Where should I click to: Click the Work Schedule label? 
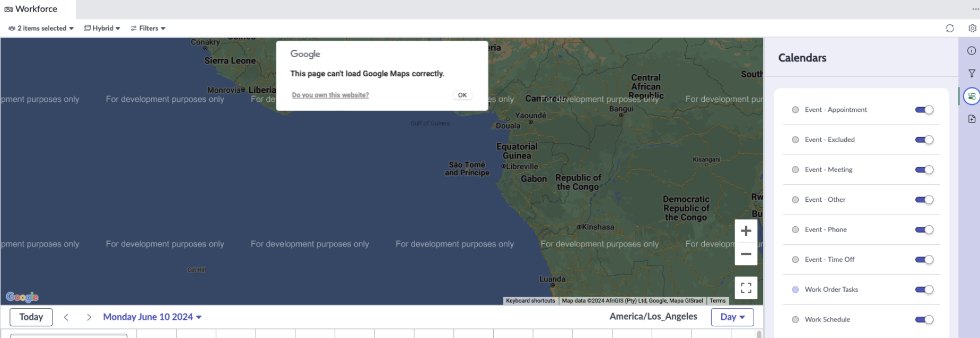coord(827,319)
